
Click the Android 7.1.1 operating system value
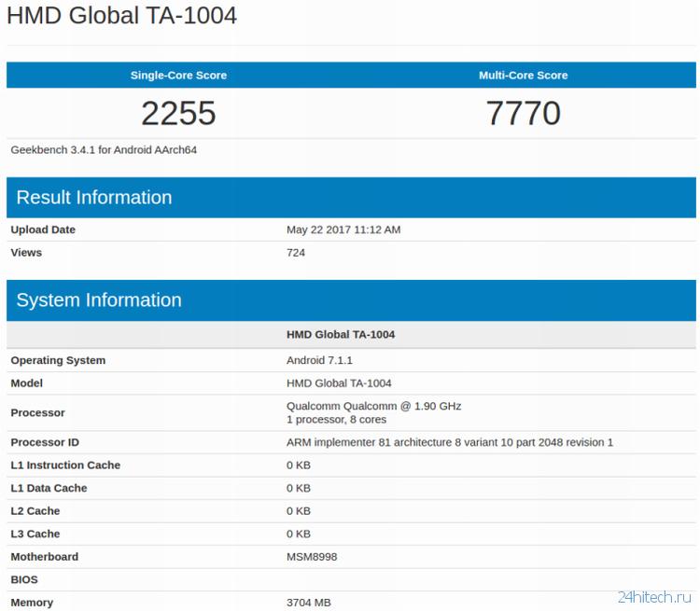[319, 360]
